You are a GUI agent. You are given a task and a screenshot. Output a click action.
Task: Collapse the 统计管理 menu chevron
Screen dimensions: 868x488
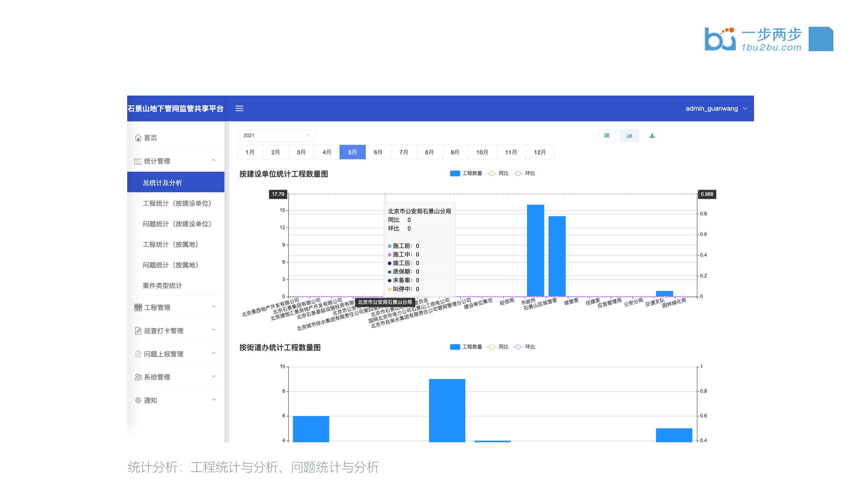[213, 160]
